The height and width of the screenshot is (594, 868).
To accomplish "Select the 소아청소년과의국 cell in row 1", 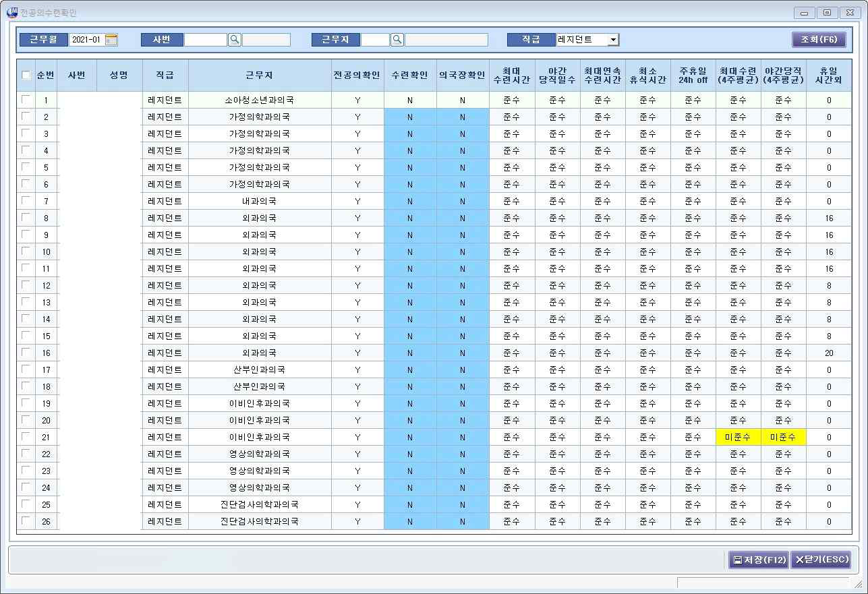I will (260, 100).
